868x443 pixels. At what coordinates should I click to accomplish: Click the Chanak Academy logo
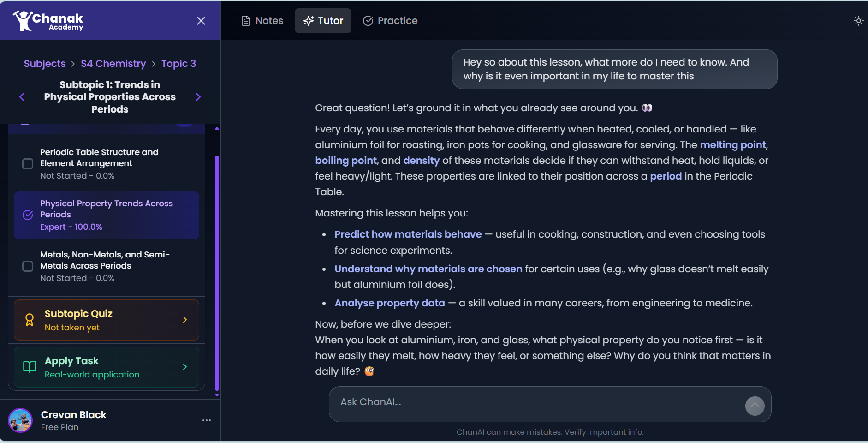tap(47, 20)
